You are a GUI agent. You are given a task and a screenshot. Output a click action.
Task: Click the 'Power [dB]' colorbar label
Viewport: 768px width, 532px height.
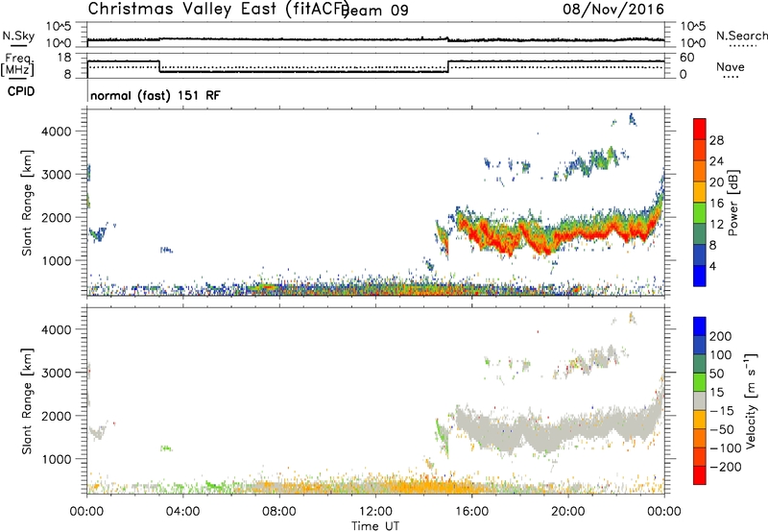coord(732,203)
